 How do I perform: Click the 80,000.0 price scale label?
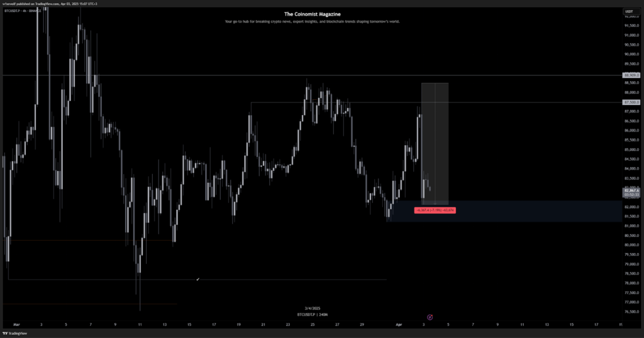coord(631,245)
